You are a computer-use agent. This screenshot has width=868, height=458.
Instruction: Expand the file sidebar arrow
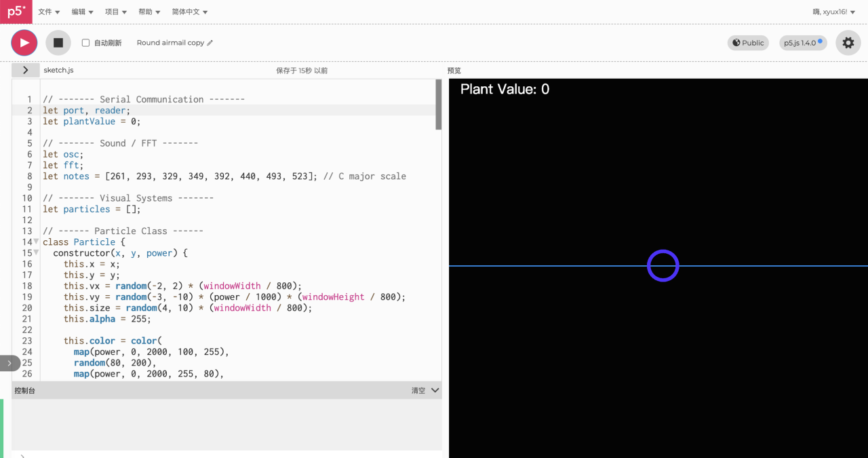coord(26,70)
